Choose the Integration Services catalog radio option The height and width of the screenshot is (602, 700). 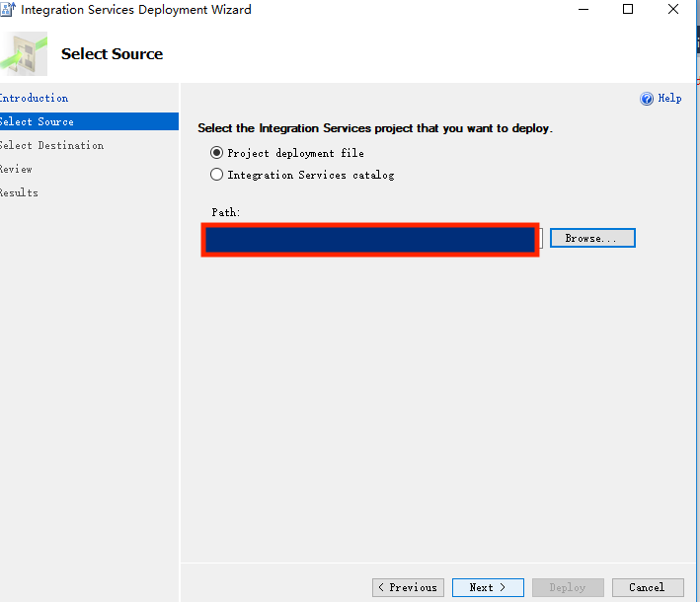tap(217, 175)
